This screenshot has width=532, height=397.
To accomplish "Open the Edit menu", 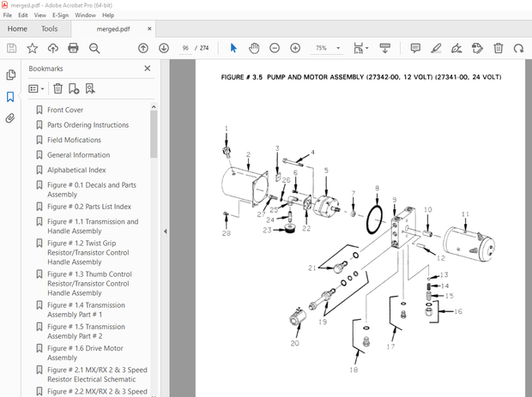I will click(x=22, y=15).
